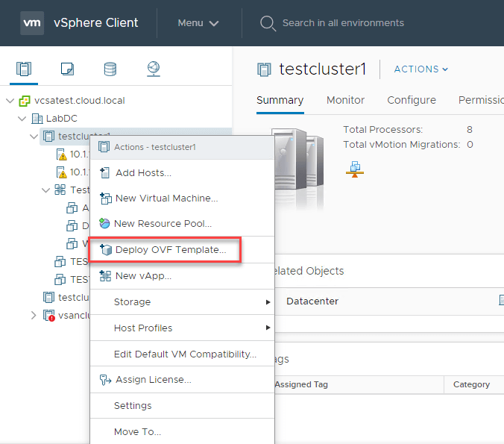Open the Menu dropdown
This screenshot has height=444, width=504.
pyautogui.click(x=198, y=23)
